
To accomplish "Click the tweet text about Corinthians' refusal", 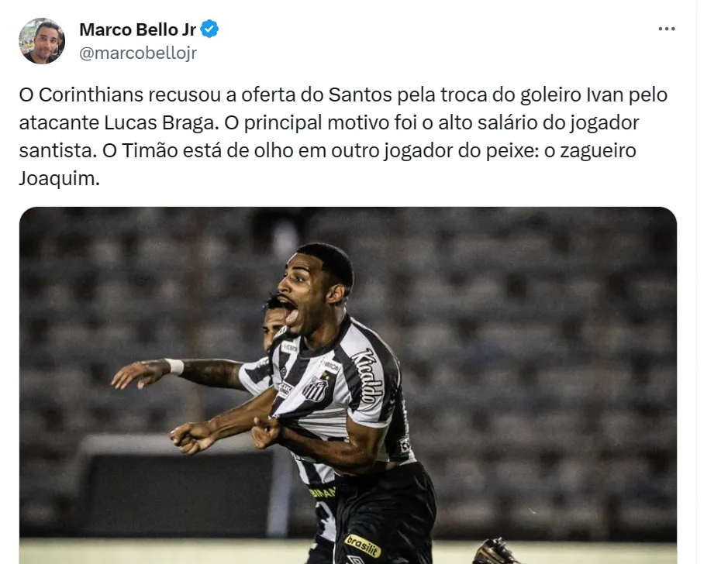I will [343, 136].
